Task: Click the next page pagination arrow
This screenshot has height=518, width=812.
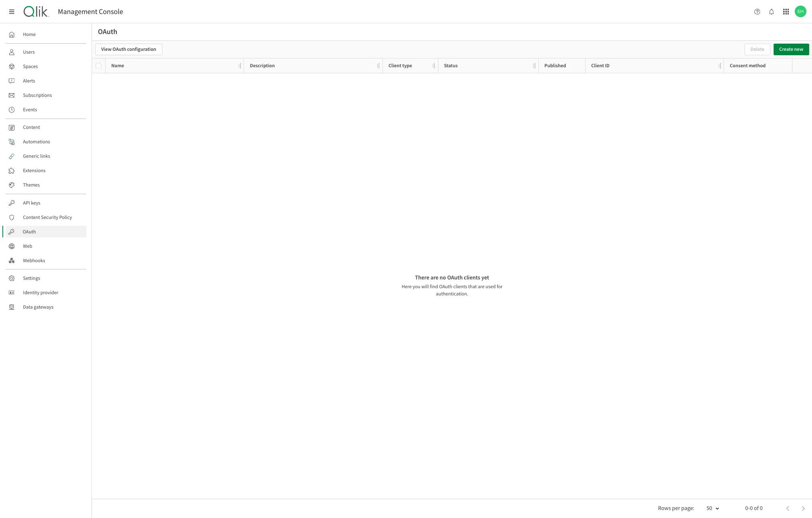Action: (804, 508)
